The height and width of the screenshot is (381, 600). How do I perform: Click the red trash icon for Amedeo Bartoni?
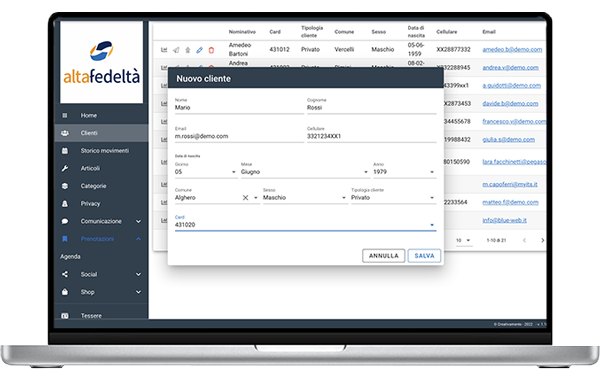point(211,50)
